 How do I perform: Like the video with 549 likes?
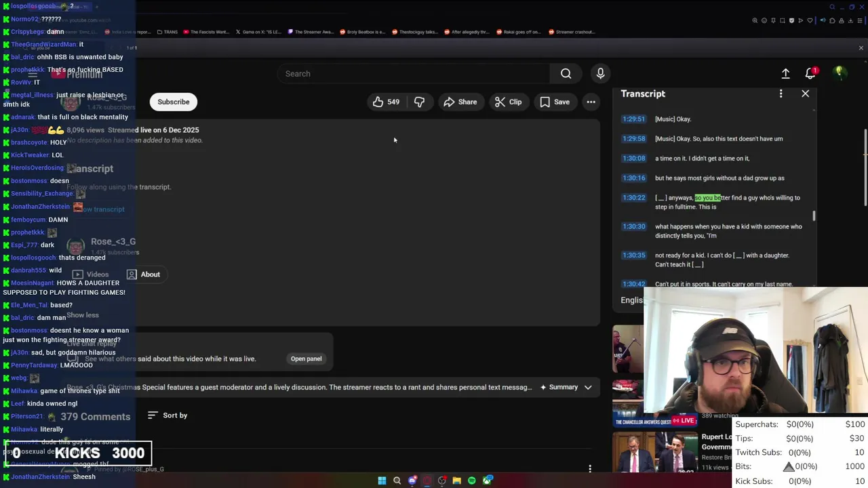(x=386, y=102)
